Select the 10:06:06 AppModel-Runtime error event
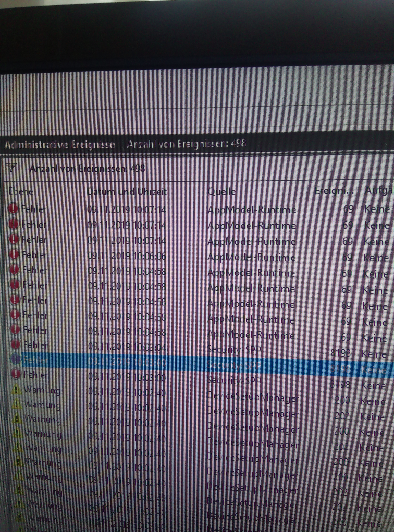The height and width of the screenshot is (532, 394). (x=127, y=256)
